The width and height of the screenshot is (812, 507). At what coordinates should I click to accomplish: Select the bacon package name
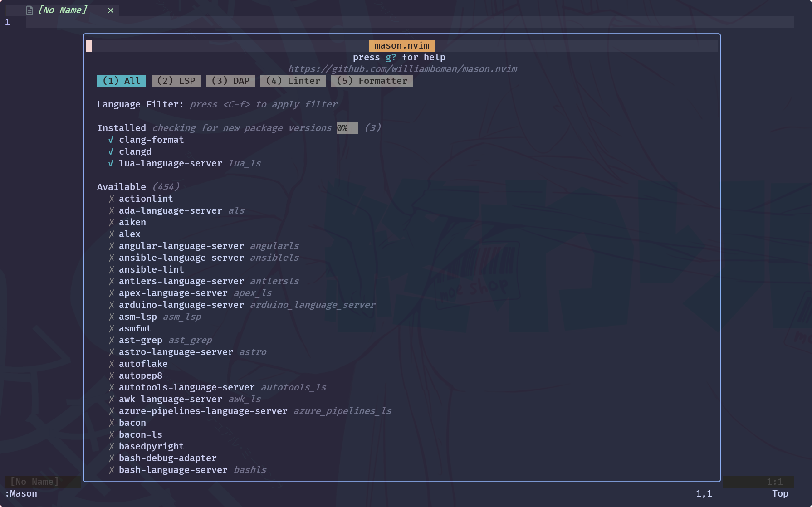(132, 423)
